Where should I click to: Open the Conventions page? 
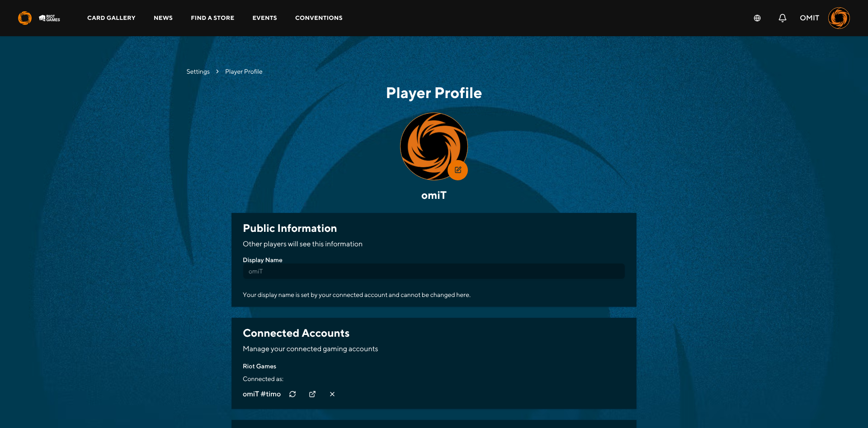pyautogui.click(x=319, y=18)
